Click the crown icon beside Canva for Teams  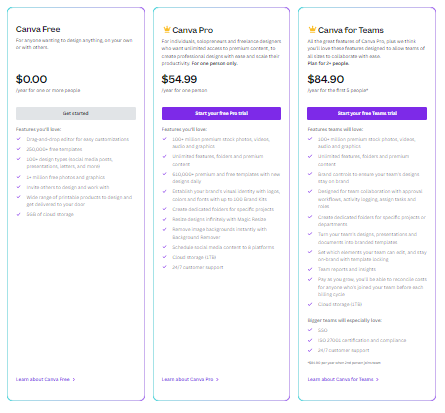pos(312,29)
